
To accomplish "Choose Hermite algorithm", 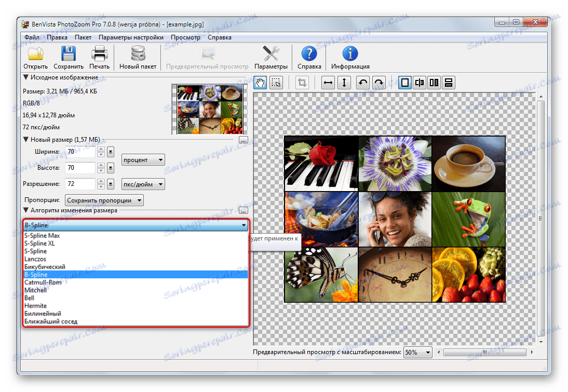I will click(x=136, y=306).
